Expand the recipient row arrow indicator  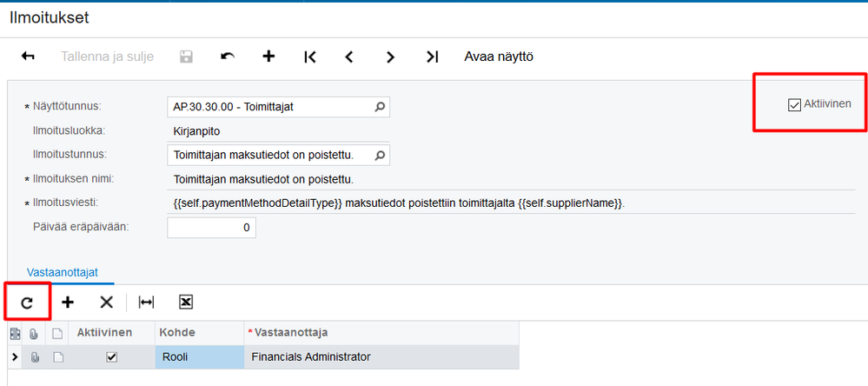(15, 356)
